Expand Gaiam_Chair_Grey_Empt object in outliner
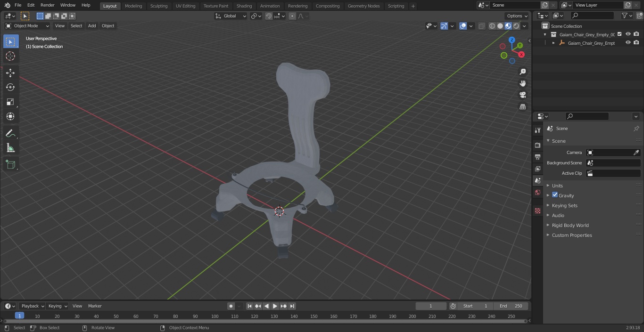The image size is (644, 332). [x=553, y=43]
